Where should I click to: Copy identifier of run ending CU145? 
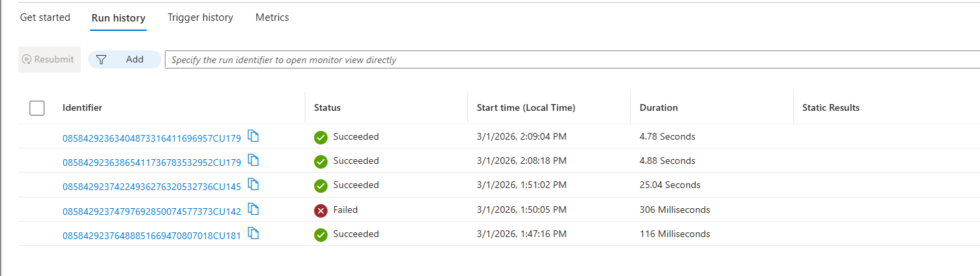(254, 185)
